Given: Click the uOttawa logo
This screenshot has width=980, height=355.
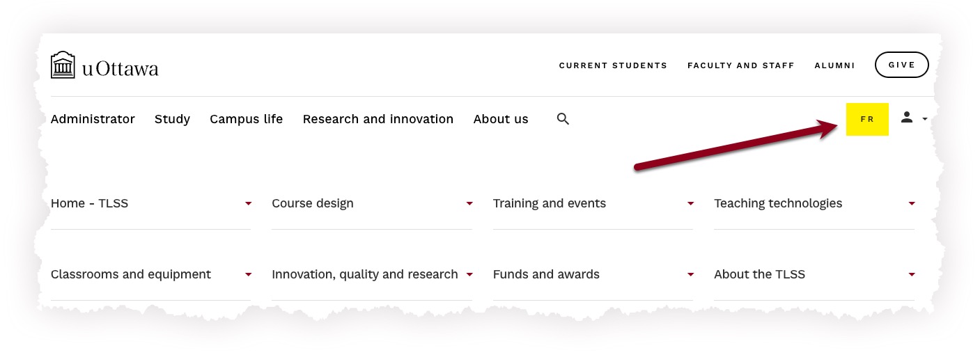Looking at the screenshot, I should click(104, 65).
